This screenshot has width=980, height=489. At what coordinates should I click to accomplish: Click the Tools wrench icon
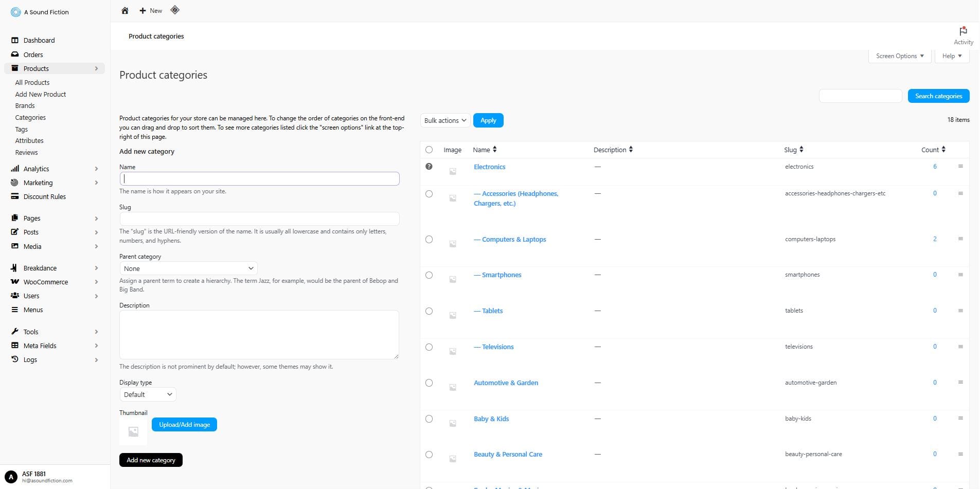[x=15, y=332]
